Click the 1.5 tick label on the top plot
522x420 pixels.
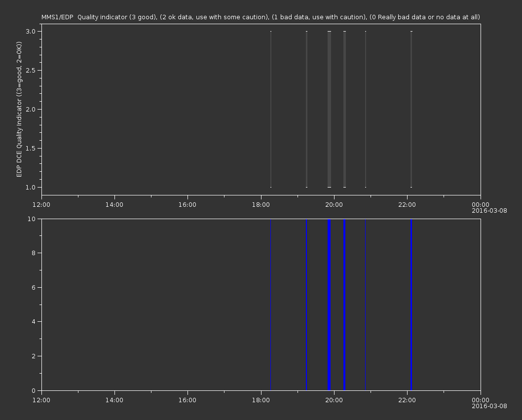point(31,148)
